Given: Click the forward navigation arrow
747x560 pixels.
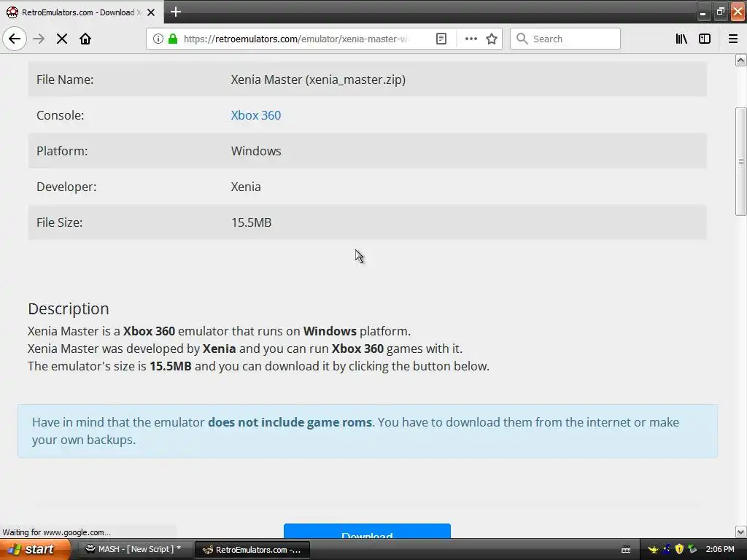Looking at the screenshot, I should click(39, 39).
